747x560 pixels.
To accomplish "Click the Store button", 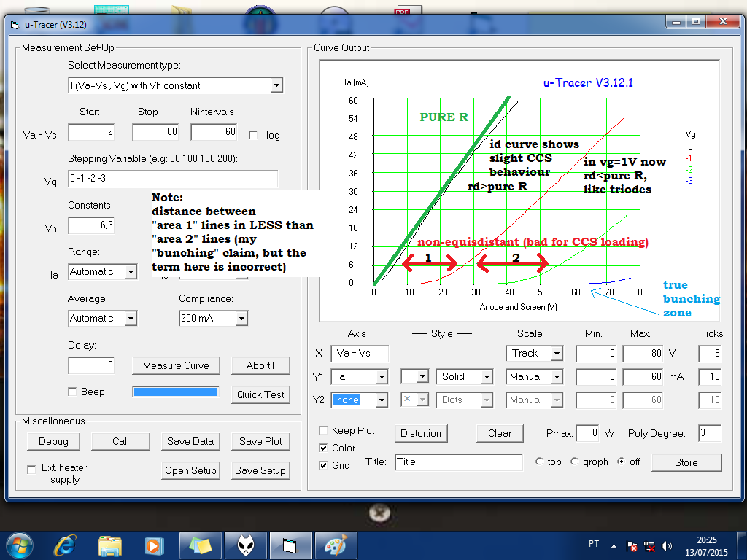I will click(x=686, y=462).
